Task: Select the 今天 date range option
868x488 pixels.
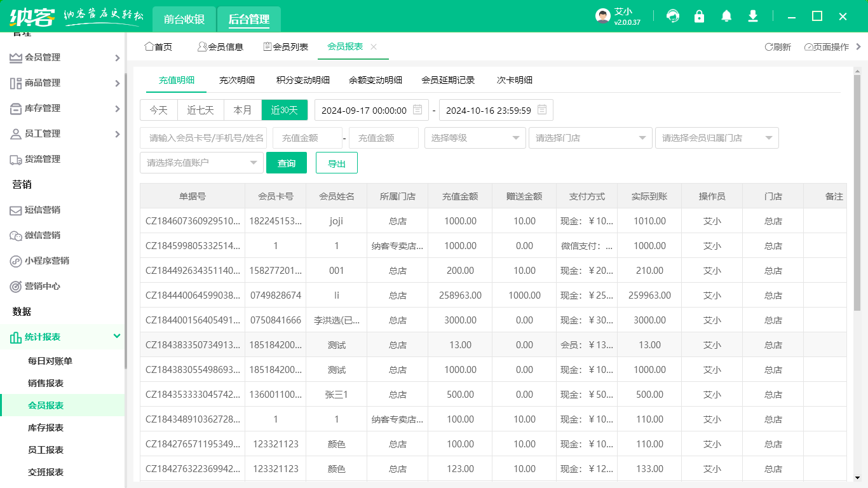Action: pyautogui.click(x=159, y=110)
